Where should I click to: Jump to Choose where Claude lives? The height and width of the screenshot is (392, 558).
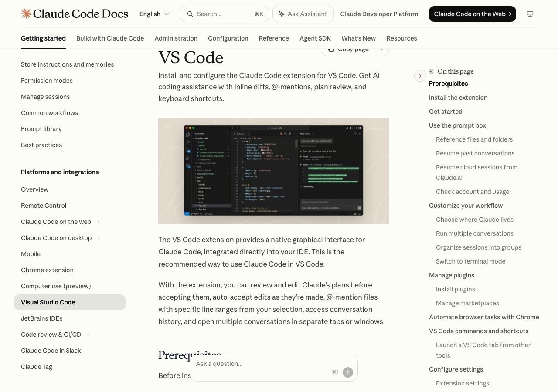click(475, 220)
